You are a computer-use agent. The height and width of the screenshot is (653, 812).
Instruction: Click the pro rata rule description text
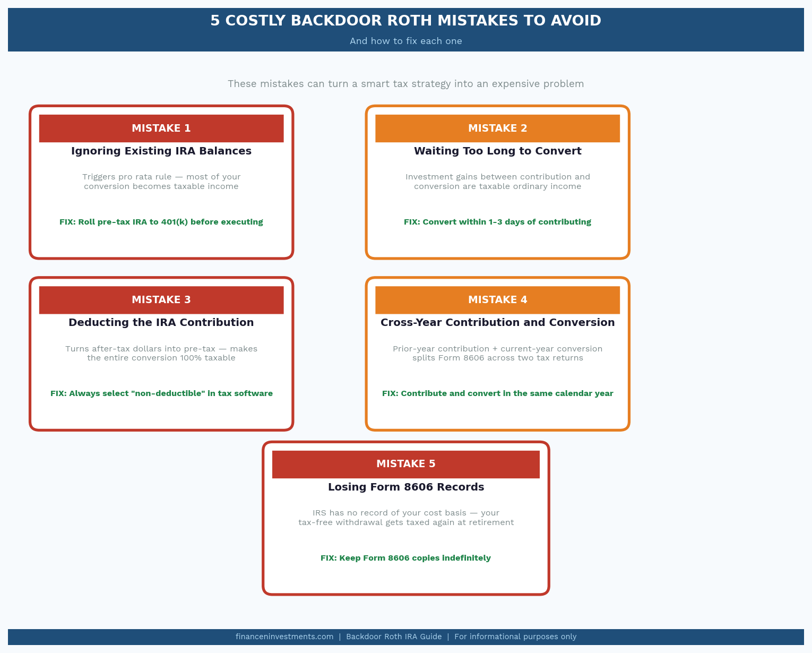coord(161,182)
